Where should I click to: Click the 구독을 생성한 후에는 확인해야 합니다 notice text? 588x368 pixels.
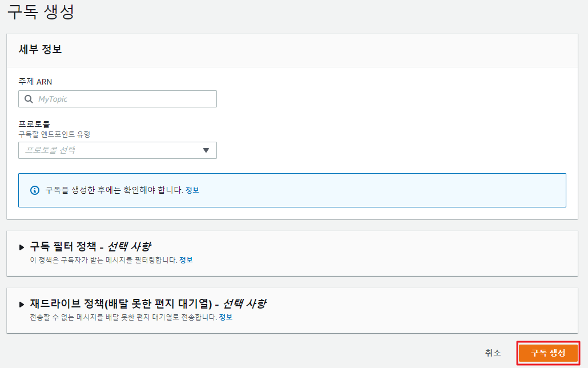114,190
